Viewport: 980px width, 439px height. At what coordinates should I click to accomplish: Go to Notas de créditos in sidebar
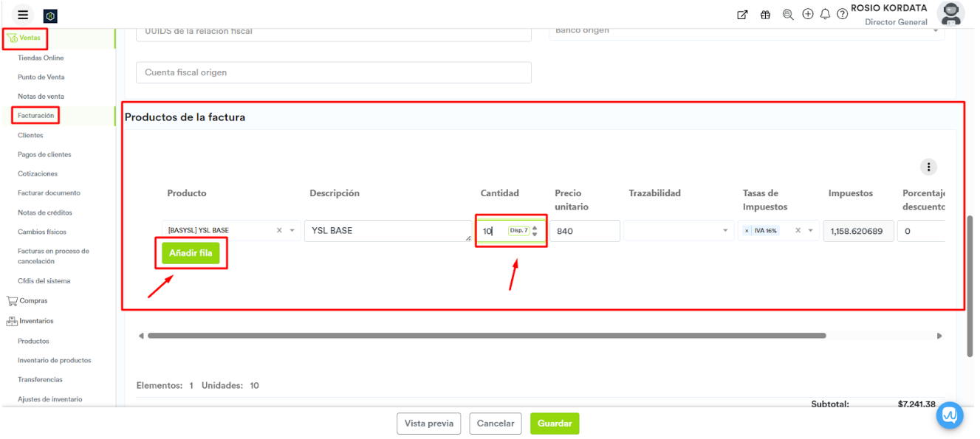45,212
